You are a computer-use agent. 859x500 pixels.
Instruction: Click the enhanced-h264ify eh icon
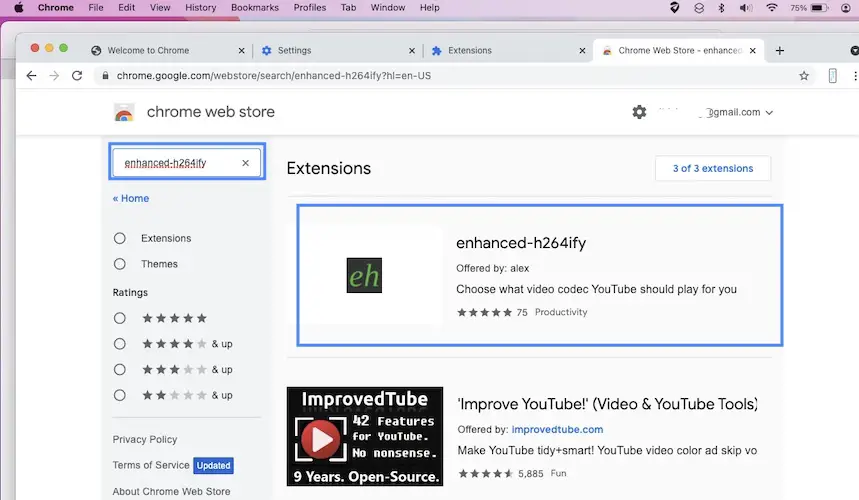[364, 275]
